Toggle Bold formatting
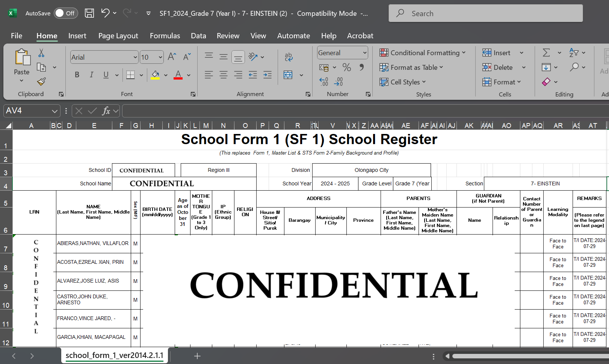The height and width of the screenshot is (364, 609). pos(77,75)
